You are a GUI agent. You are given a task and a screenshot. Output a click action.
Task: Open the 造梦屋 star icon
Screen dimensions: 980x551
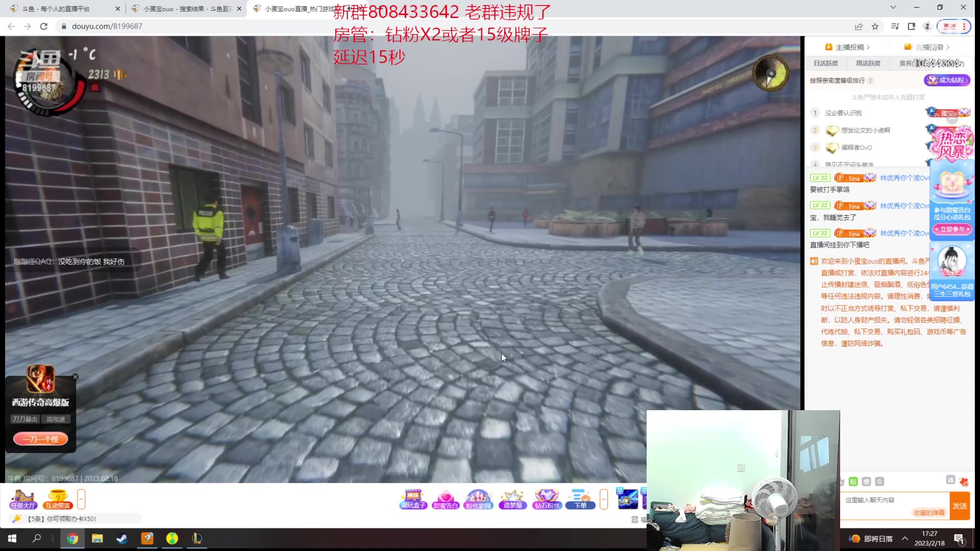[x=512, y=499]
